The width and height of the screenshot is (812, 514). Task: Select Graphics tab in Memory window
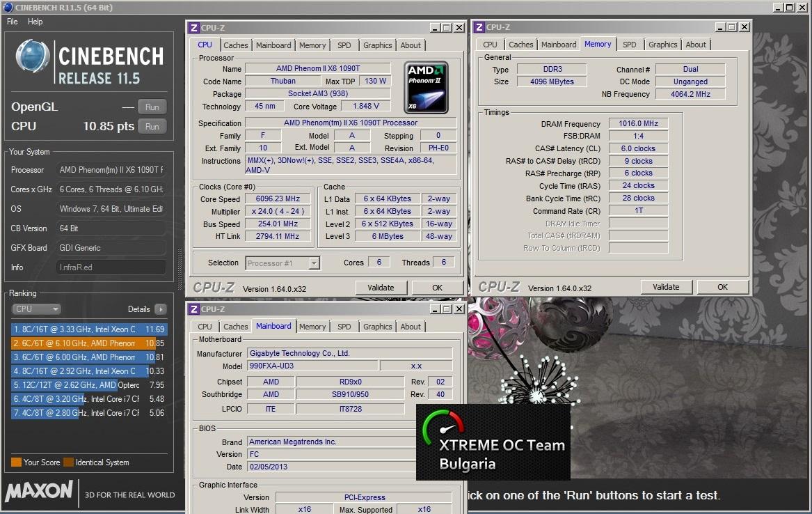click(x=663, y=45)
